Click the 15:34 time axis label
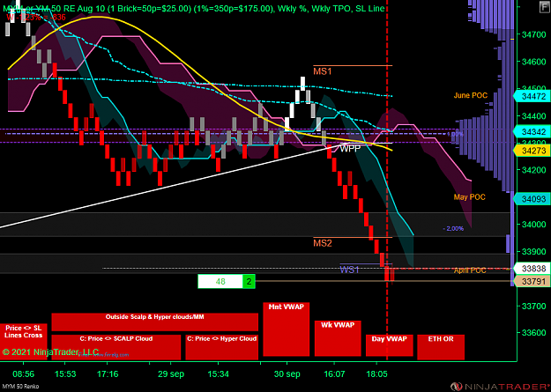This screenshot has height=392, width=551. [219, 374]
